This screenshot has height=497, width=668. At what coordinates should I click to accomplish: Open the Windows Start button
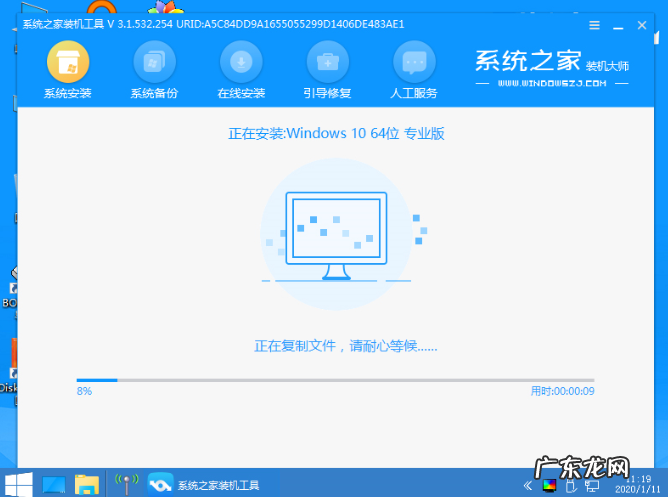click(x=19, y=484)
